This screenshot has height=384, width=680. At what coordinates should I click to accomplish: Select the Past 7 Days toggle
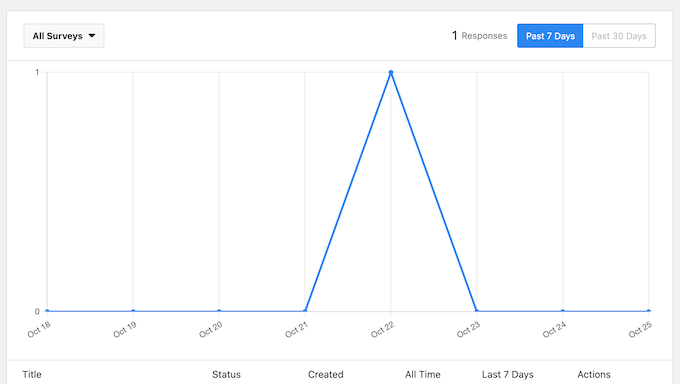550,36
